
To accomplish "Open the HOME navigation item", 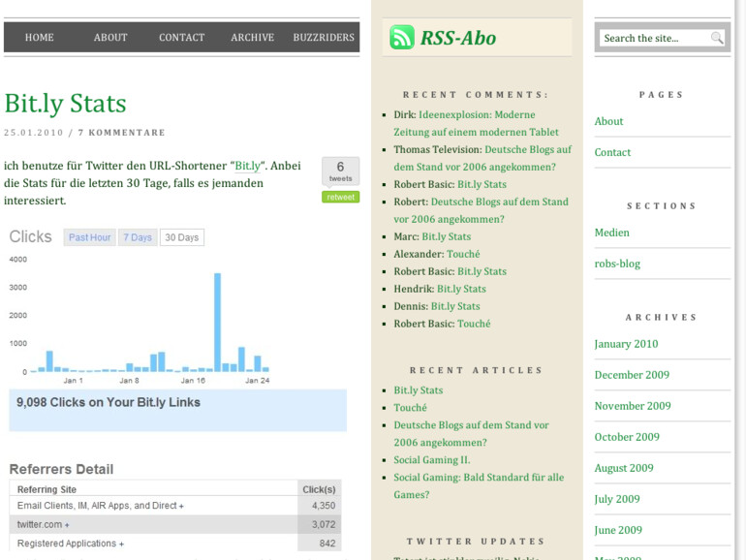I will [x=39, y=38].
